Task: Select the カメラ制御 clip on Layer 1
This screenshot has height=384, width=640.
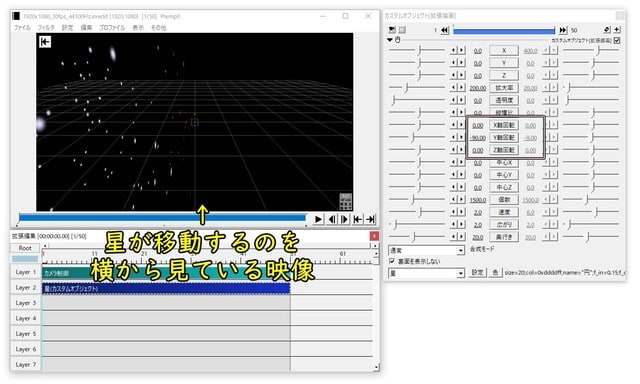Action: click(x=166, y=273)
